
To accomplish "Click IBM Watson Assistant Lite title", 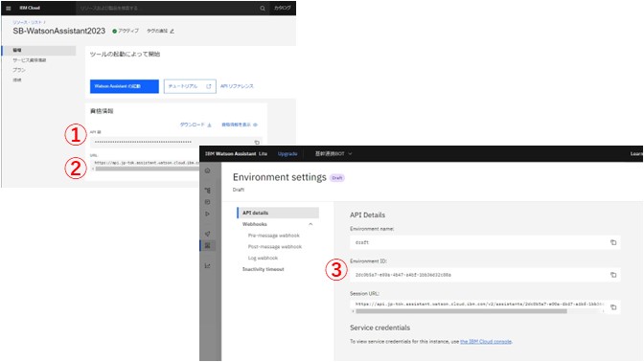I will click(236, 154).
